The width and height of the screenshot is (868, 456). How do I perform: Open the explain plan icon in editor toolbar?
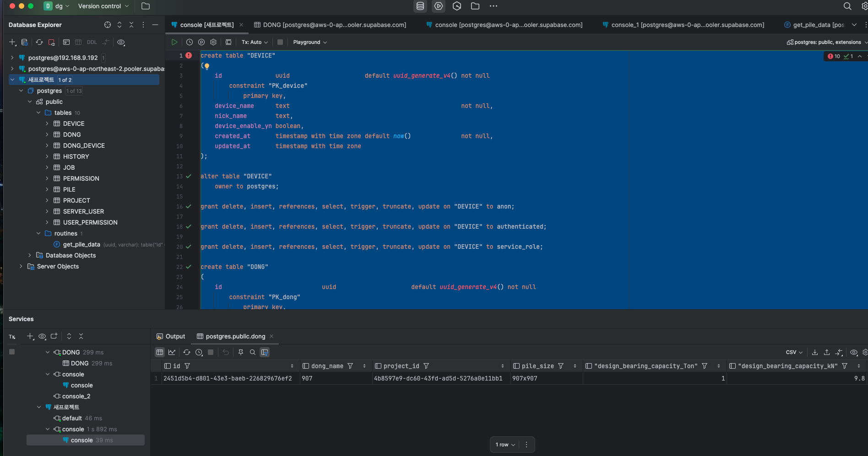click(x=201, y=42)
